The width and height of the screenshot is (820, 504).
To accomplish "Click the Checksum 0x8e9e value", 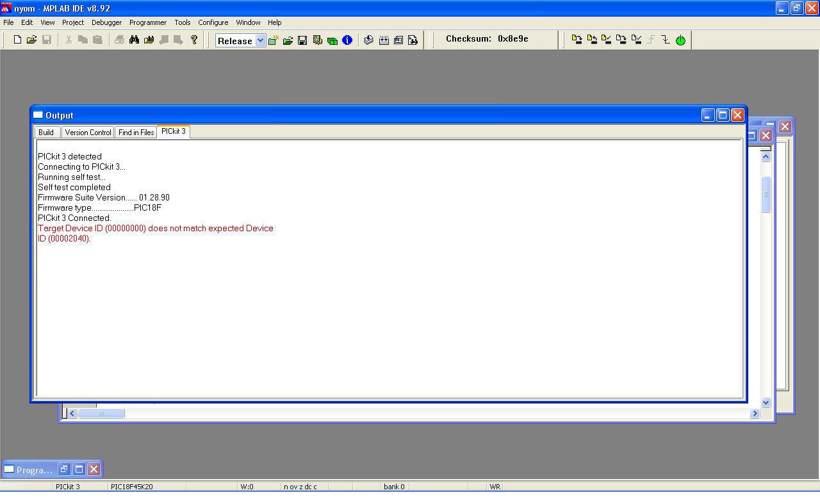I will pyautogui.click(x=513, y=38).
